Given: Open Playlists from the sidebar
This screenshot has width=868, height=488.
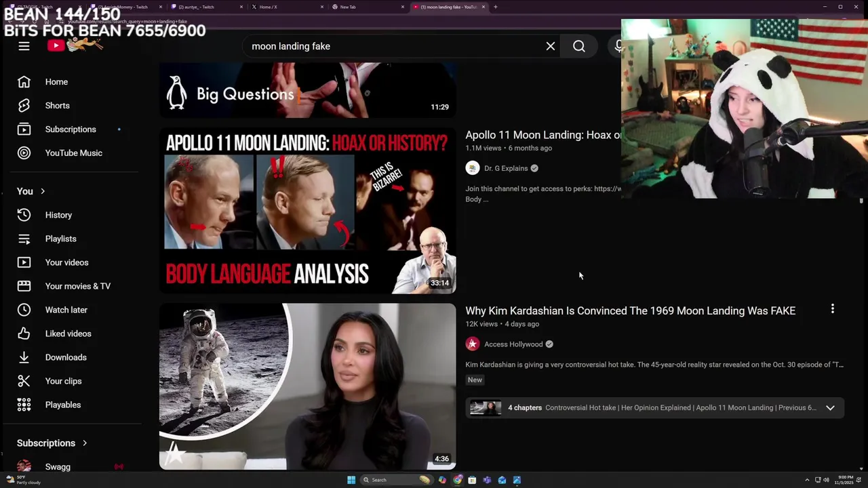Looking at the screenshot, I should pos(71,239).
